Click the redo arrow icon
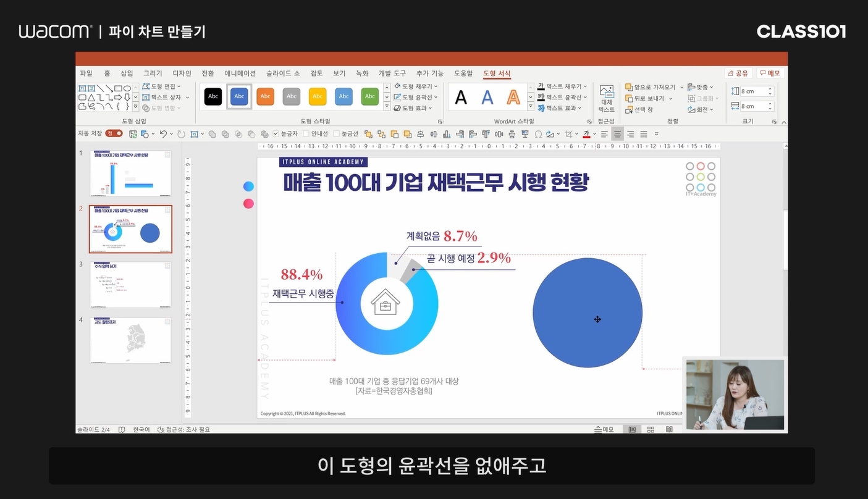Image resolution: width=868 pixels, height=499 pixels. click(x=181, y=133)
